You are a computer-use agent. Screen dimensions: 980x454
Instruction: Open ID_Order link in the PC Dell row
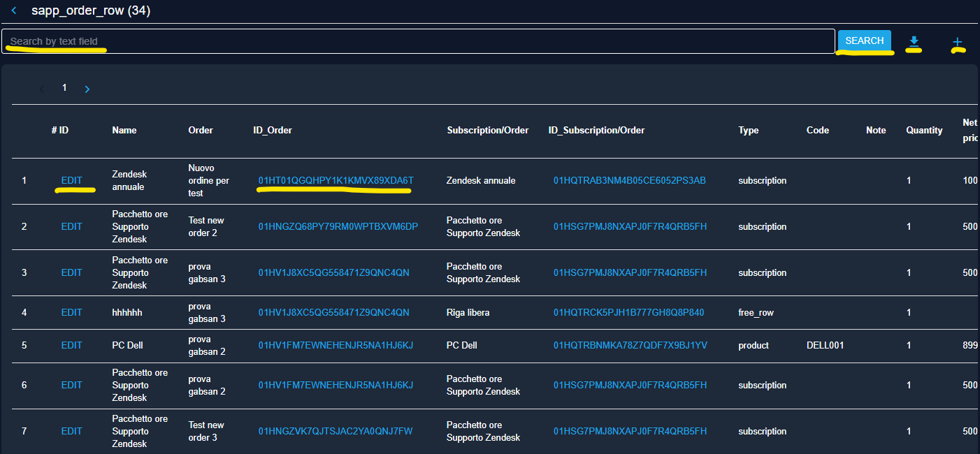click(x=336, y=346)
